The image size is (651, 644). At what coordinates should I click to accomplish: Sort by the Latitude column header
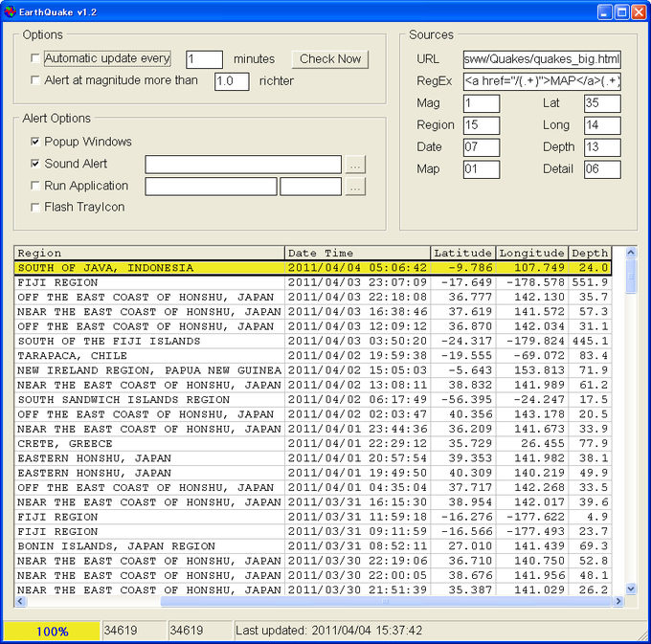tap(463, 253)
